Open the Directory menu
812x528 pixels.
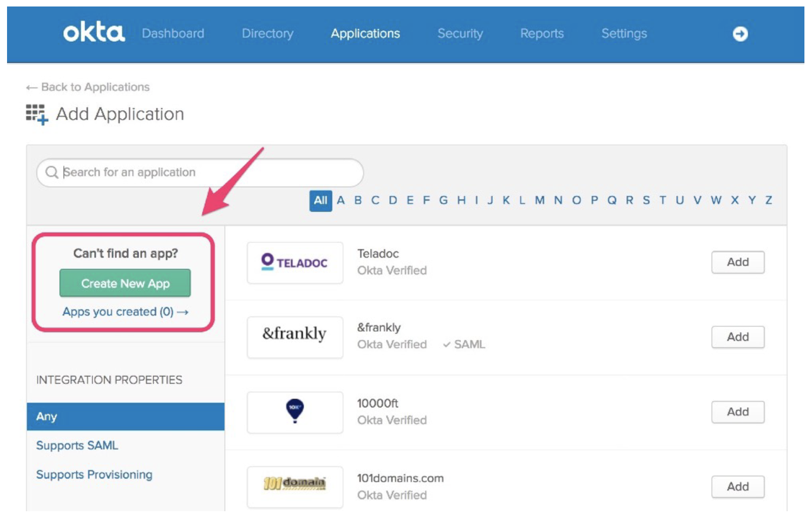tap(267, 34)
